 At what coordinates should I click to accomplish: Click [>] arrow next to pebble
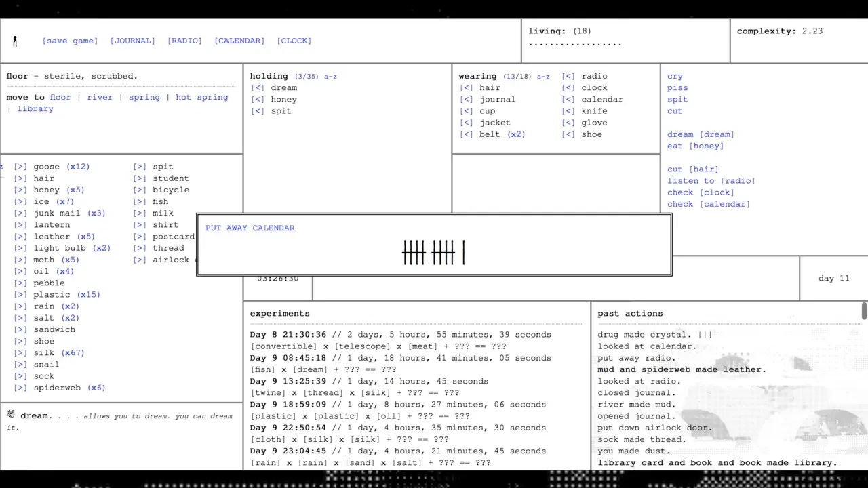[x=20, y=283]
